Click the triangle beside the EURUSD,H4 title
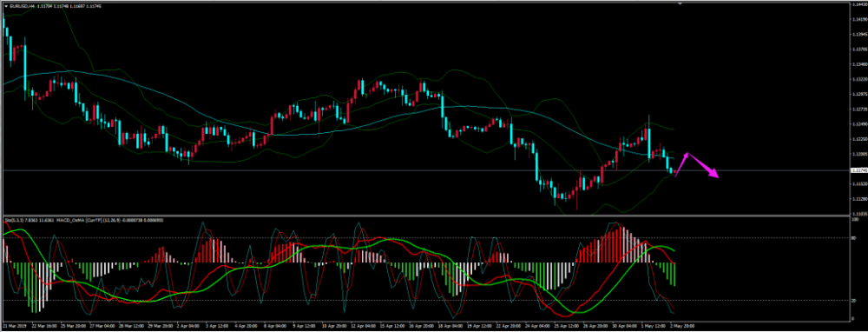Screen dimensions: 868x332 coord(6,6)
